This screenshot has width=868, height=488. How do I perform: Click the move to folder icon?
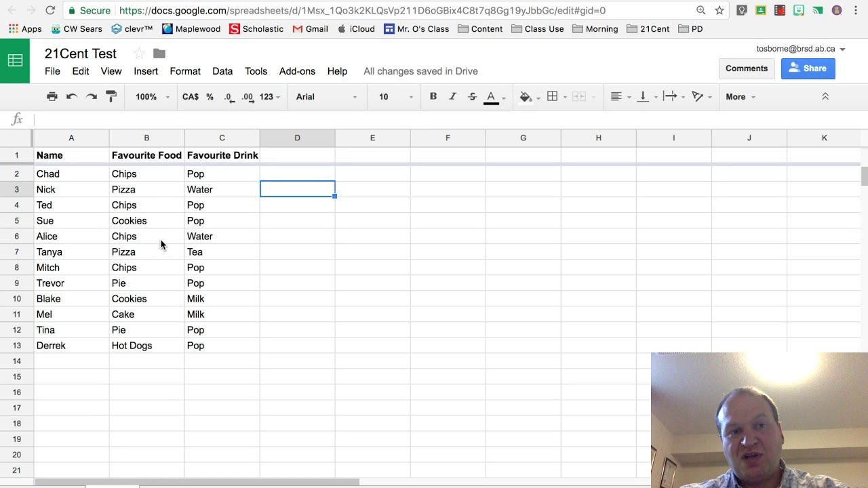159,54
